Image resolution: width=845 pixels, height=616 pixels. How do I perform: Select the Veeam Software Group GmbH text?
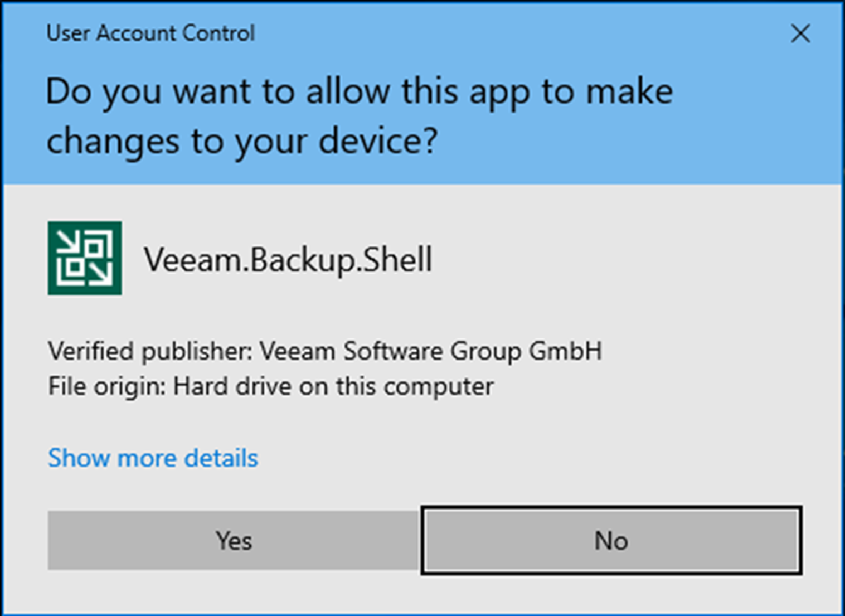431,351
